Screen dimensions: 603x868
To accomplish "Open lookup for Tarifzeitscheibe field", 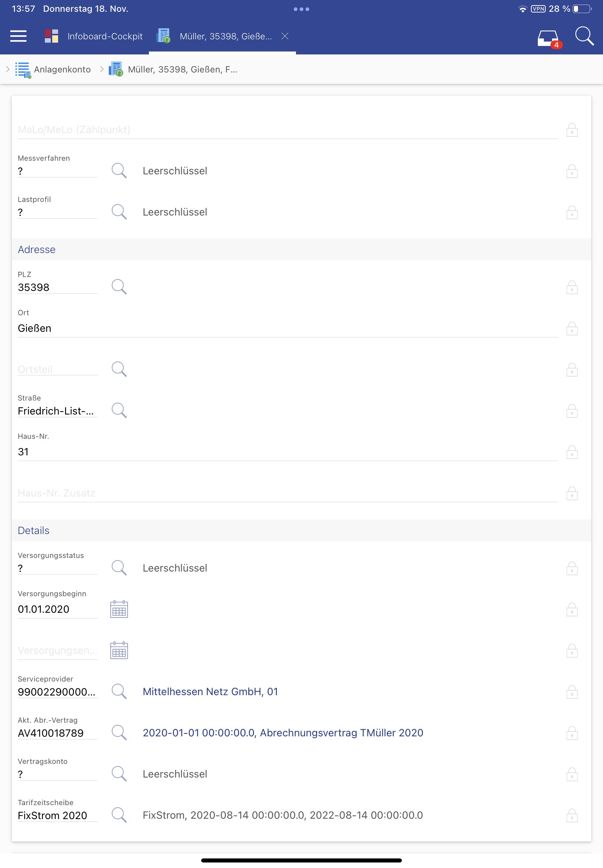I will coord(119,815).
